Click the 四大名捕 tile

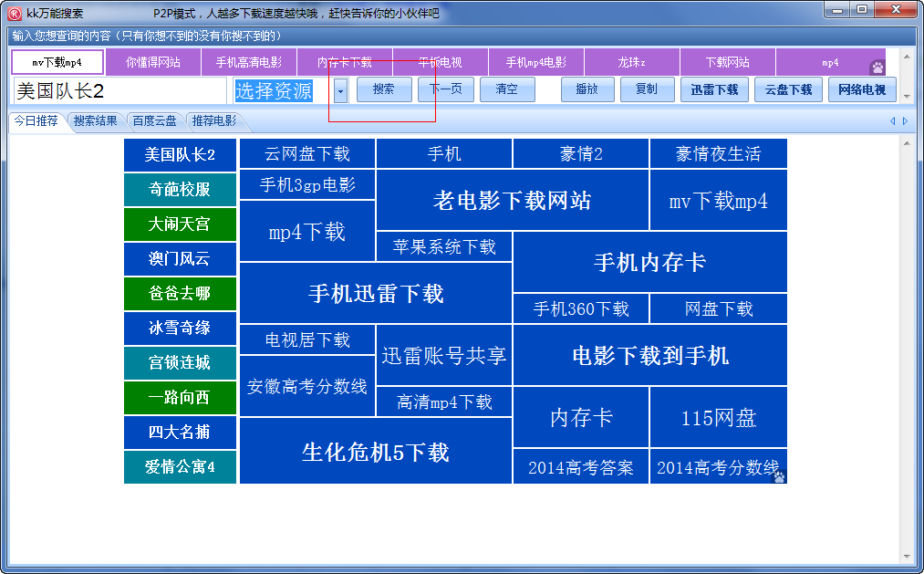180,433
